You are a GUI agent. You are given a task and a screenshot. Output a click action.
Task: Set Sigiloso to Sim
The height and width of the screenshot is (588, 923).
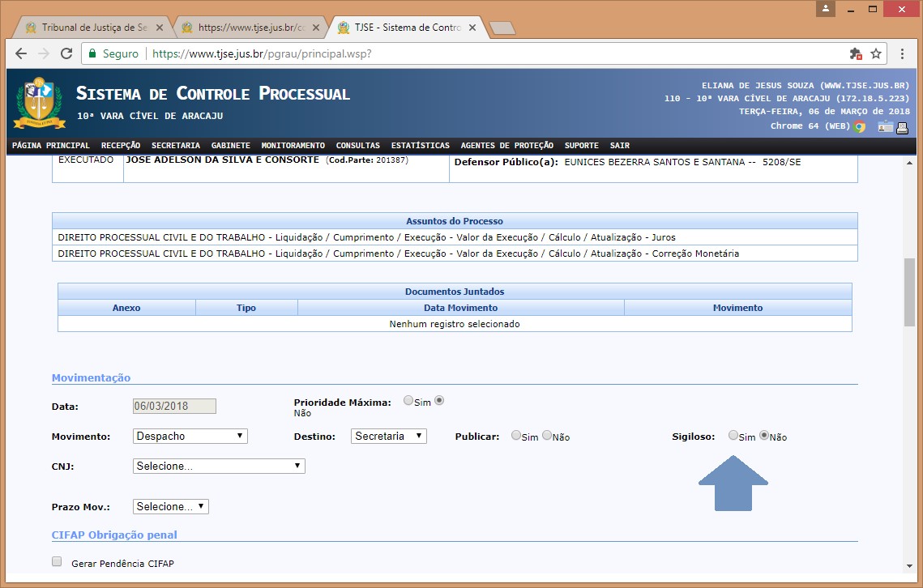pos(733,436)
